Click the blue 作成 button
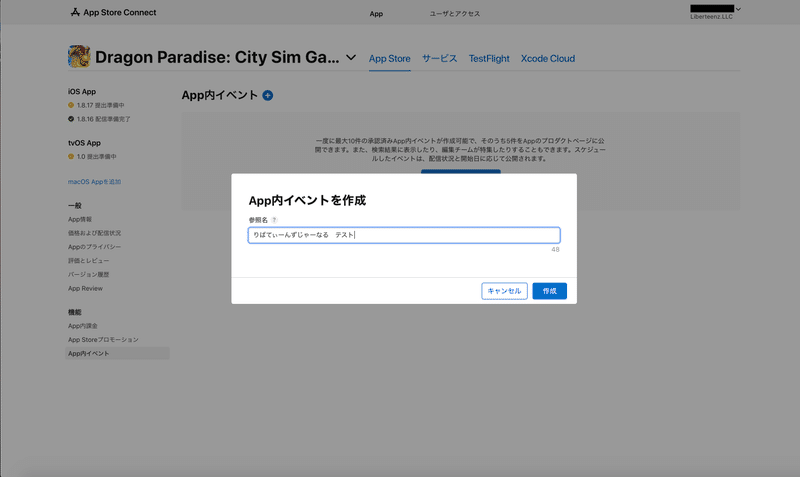800x477 pixels. click(x=549, y=291)
